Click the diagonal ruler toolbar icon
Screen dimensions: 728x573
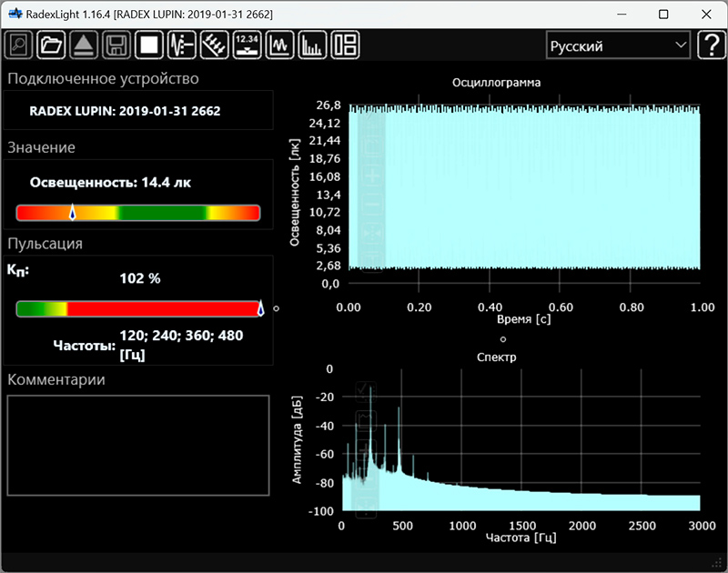[x=214, y=45]
